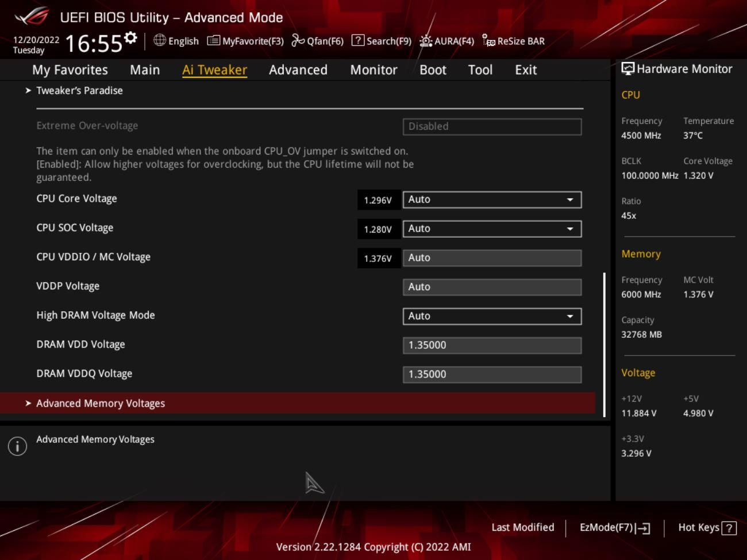Image resolution: width=747 pixels, height=560 pixels.
Task: Open the Advanced tab
Action: pos(298,70)
